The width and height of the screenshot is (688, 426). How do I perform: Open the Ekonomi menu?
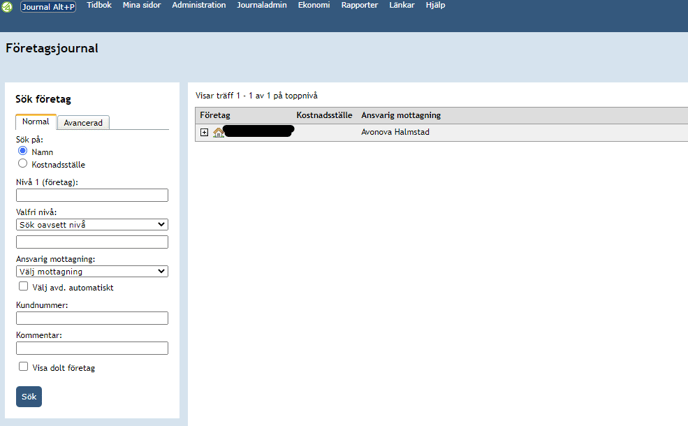click(314, 6)
